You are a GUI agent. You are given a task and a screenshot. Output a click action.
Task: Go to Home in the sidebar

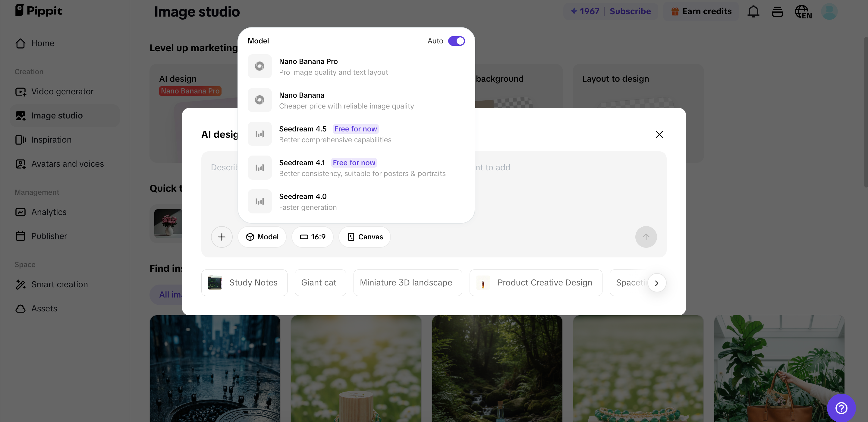pyautogui.click(x=43, y=43)
